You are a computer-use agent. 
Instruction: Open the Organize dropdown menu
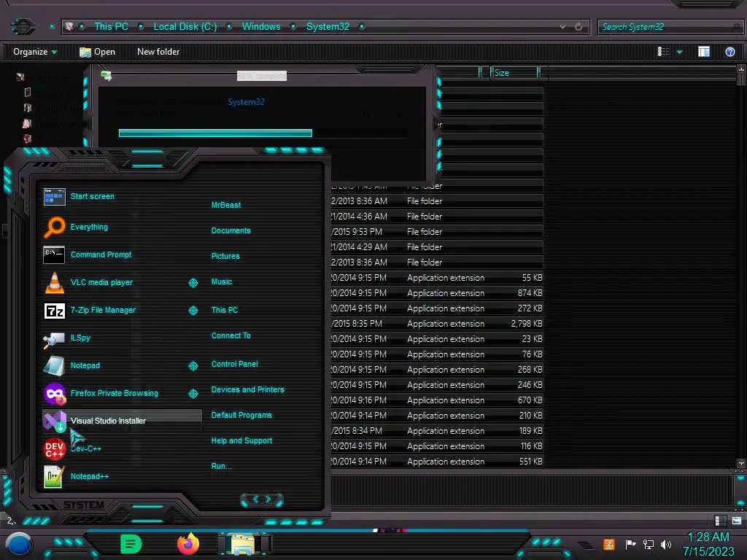tap(35, 52)
